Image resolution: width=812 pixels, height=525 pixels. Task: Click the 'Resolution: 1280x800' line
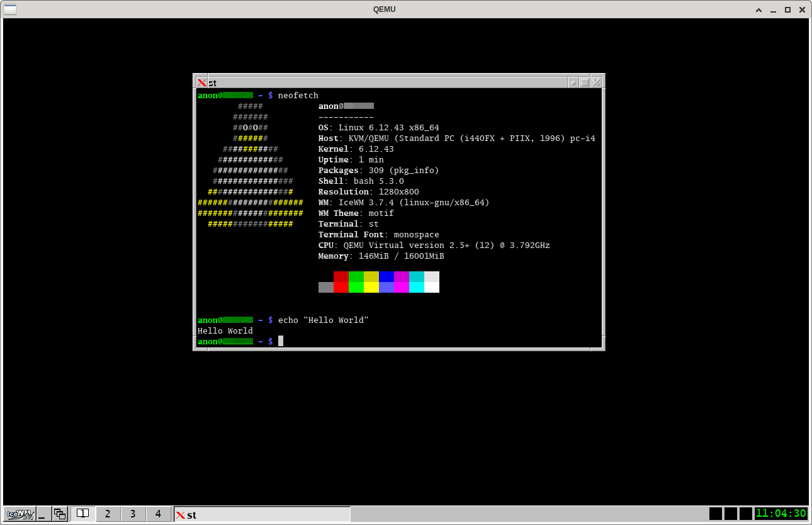369,192
